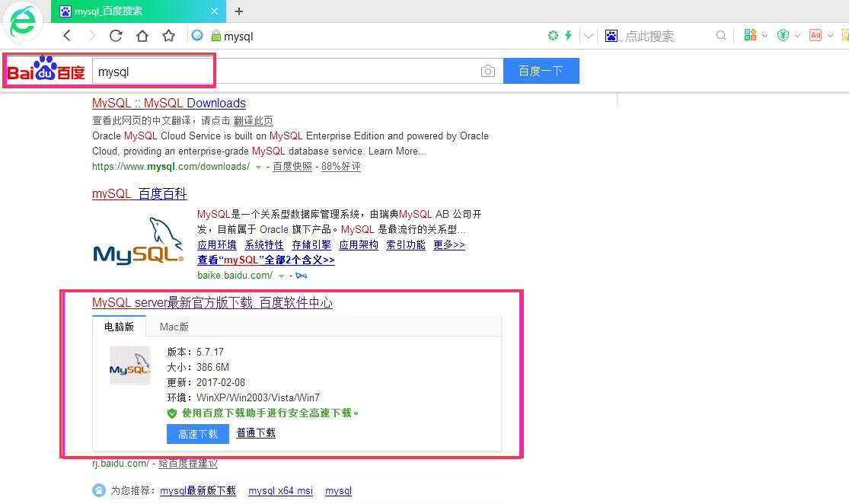Expand arrow next to baike.baidu.com
849x504 pixels.
coord(281,276)
